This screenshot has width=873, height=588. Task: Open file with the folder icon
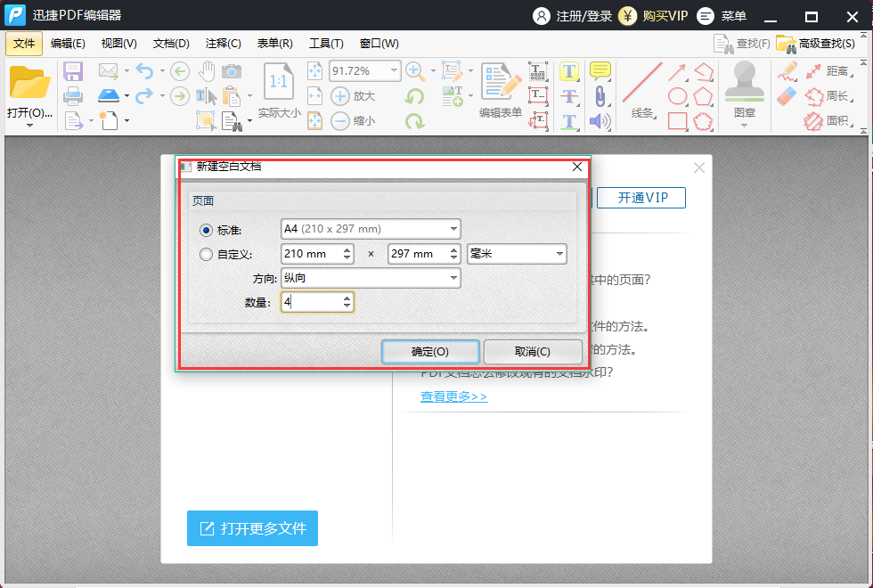click(29, 82)
